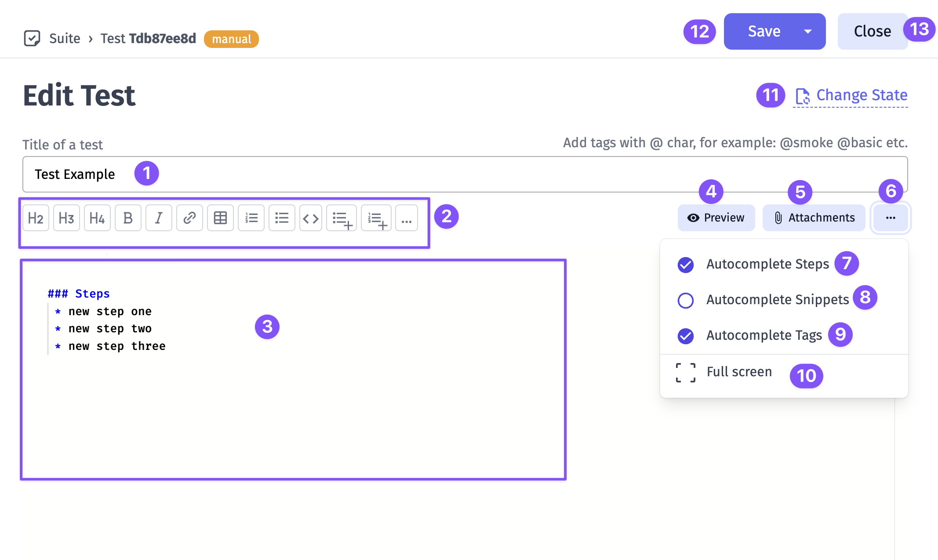Click the Change State file icon

[803, 96]
